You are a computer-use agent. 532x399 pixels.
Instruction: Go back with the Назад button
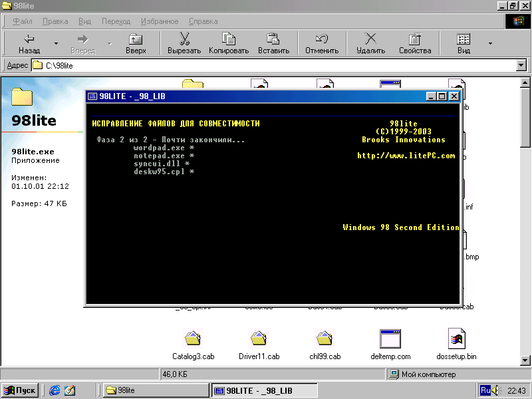(x=29, y=43)
